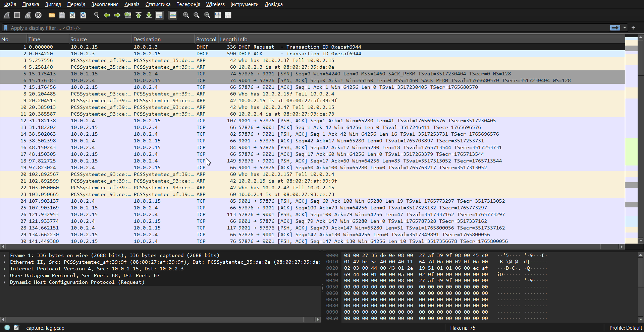Expand the Ethernet II details row
Screen dimensions: 644x332
tap(4, 262)
